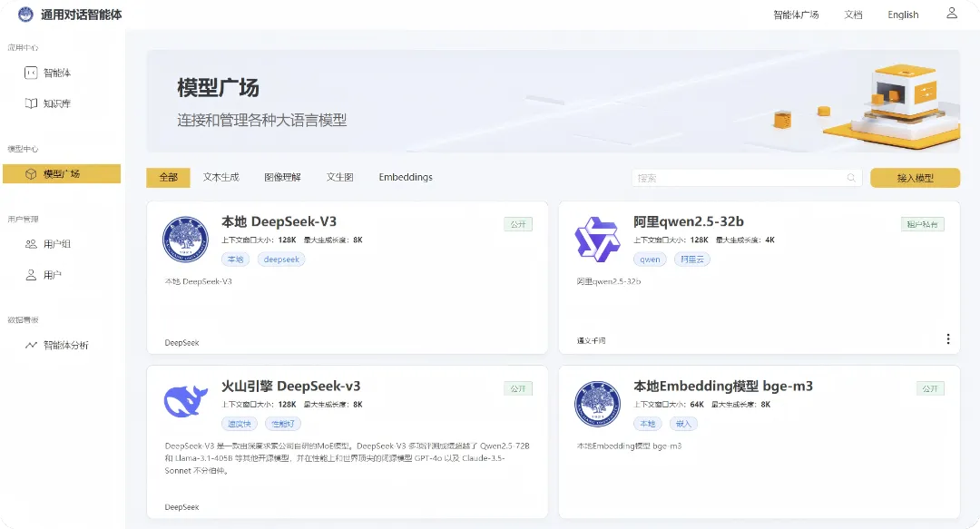Viewport: 980px width, 529px height.
Task: Click the 阿里qwen2.5-32b Qwen logo
Action: [597, 240]
